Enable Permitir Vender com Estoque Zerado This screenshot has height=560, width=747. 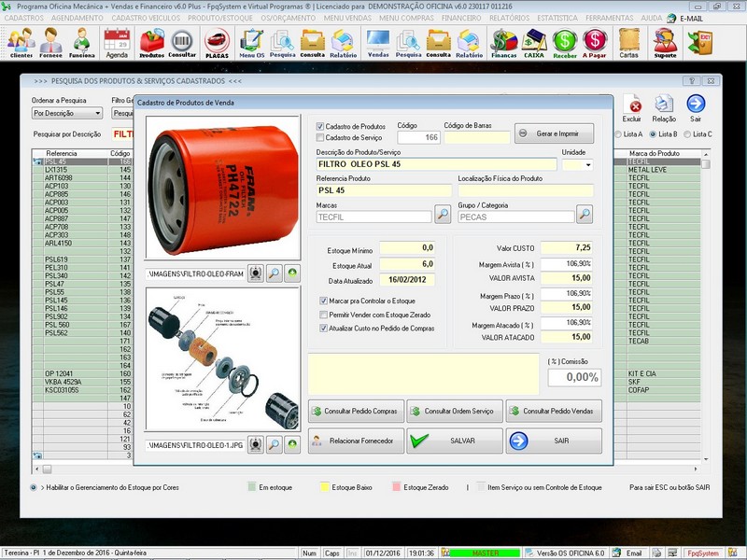[323, 315]
